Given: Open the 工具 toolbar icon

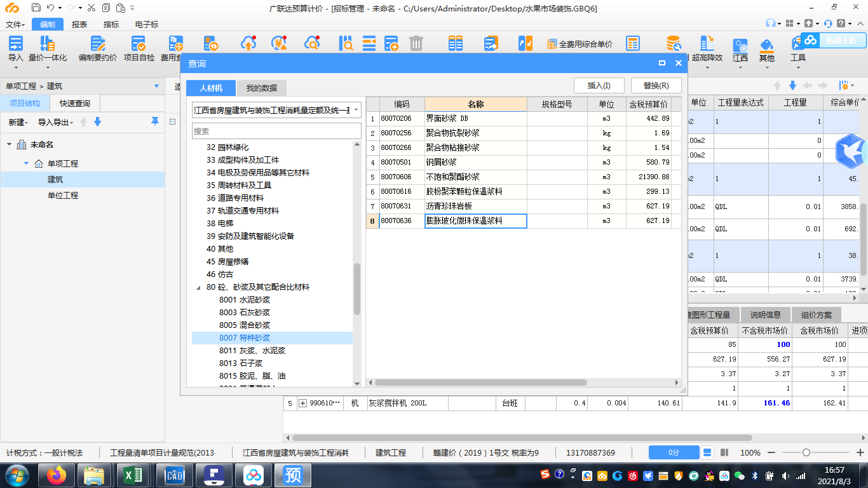Looking at the screenshot, I should pos(797,50).
